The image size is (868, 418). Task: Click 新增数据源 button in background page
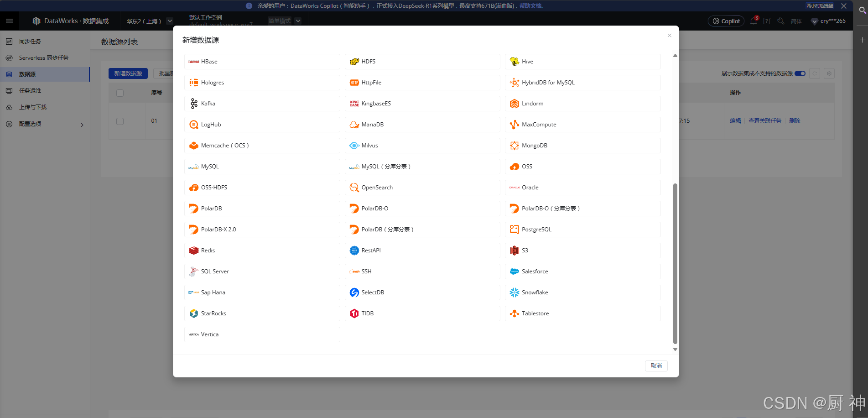pos(128,73)
